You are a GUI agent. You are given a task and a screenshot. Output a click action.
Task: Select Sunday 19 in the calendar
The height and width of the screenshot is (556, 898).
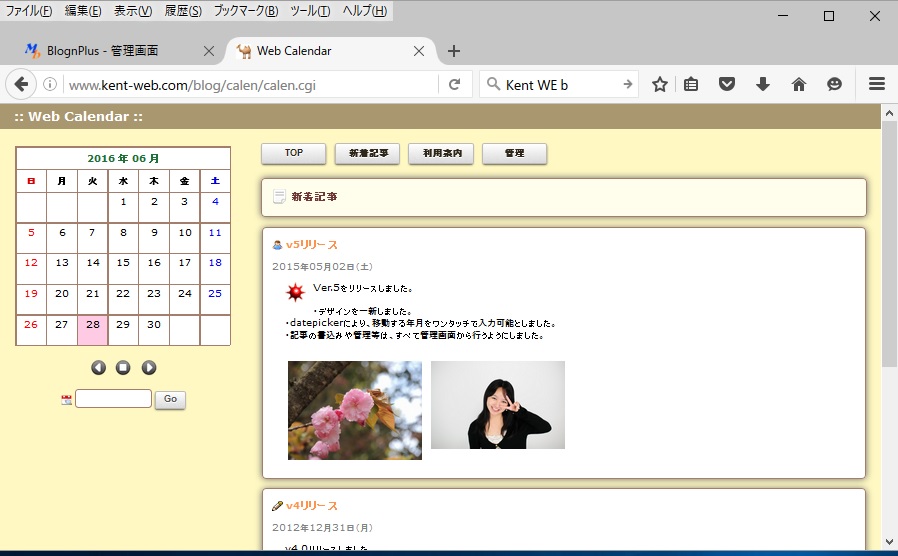pos(31,299)
